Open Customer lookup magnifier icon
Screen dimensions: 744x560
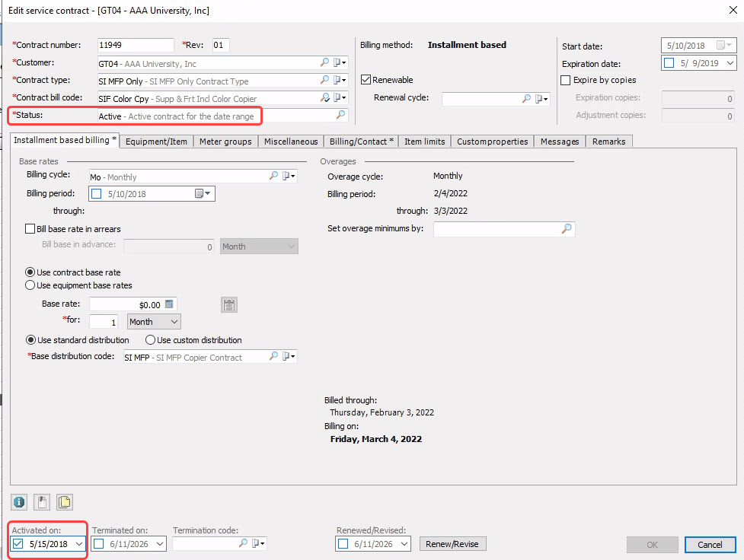point(324,62)
